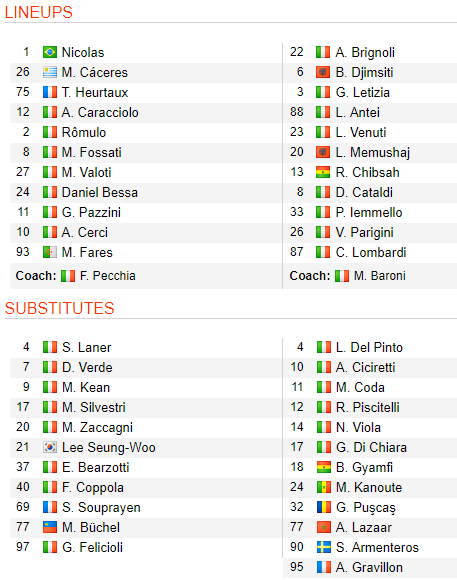Click the Algeria flag beside M. Fares
This screenshot has width=457, height=580.
[50, 252]
